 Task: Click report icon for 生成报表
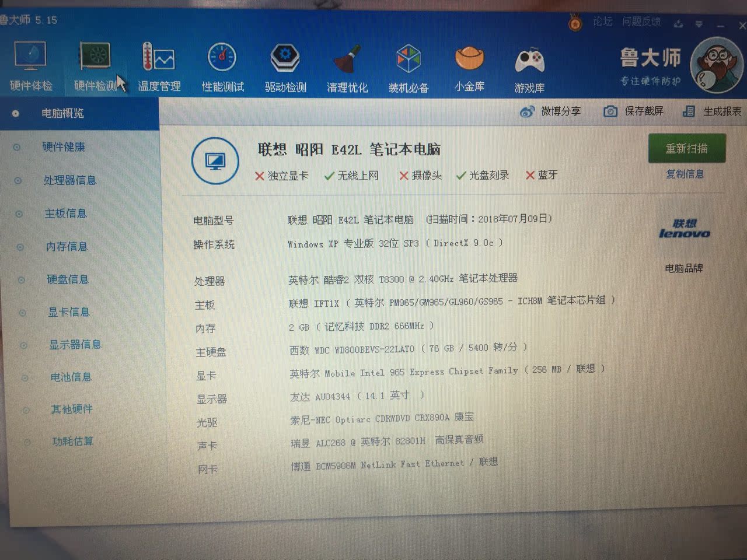point(689,111)
